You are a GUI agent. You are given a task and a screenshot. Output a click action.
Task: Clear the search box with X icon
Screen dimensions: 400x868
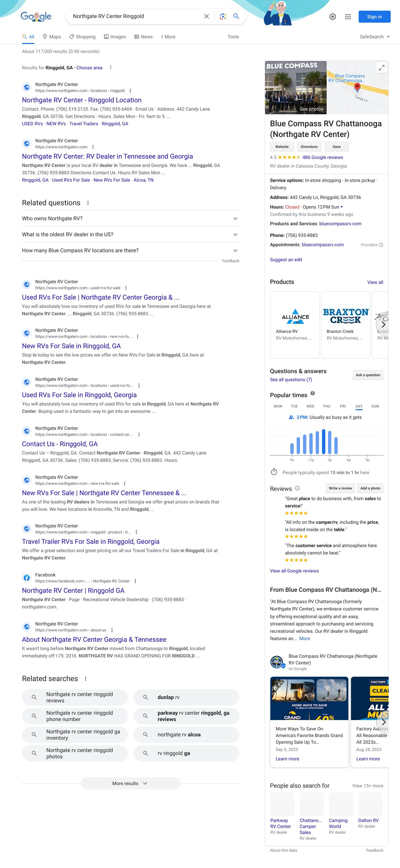[x=207, y=17]
